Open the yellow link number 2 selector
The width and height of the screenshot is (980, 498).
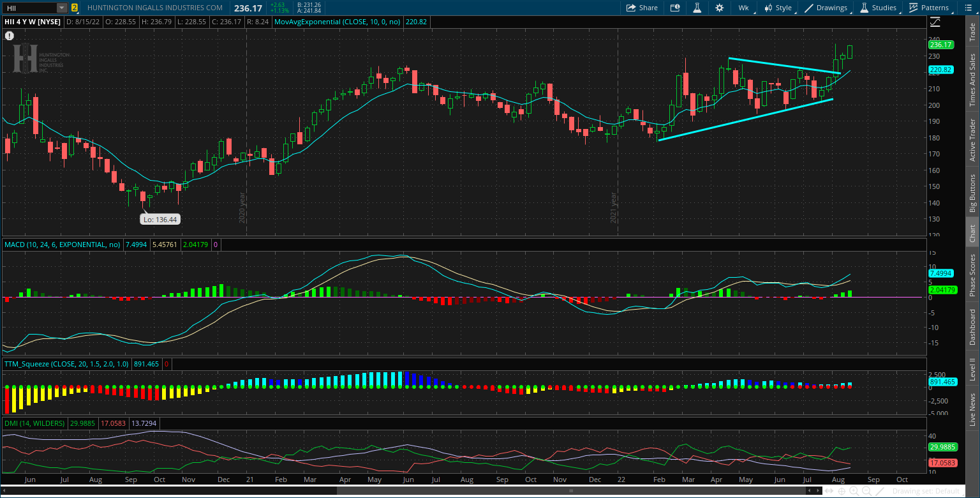coord(75,8)
